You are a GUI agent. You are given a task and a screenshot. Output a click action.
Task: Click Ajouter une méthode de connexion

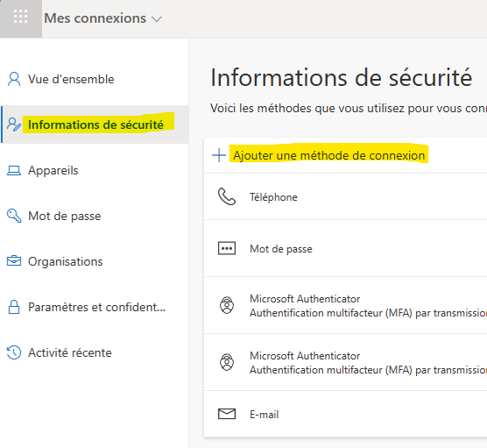click(x=329, y=155)
